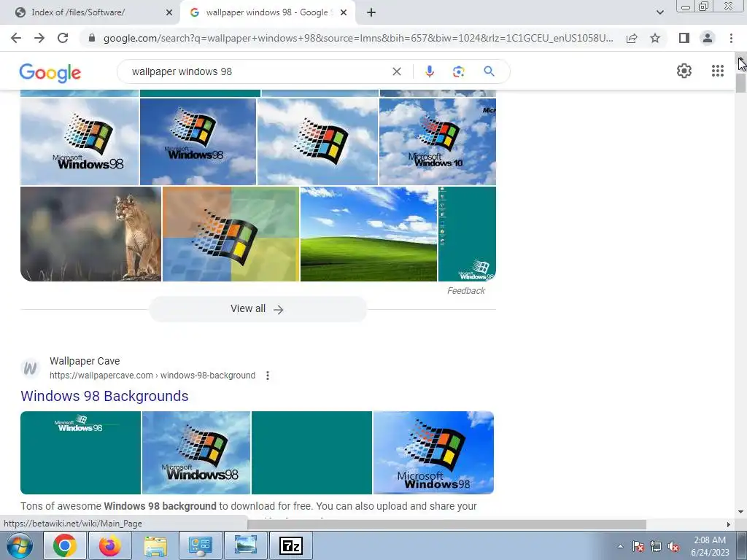Go back to the previous page
Viewport: 747px width, 560px height.
coord(16,38)
